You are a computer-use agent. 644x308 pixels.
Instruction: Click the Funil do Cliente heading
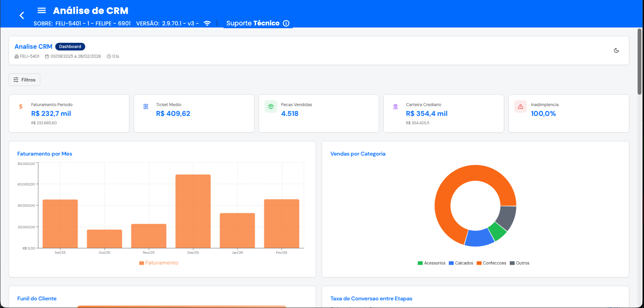[x=37, y=299]
